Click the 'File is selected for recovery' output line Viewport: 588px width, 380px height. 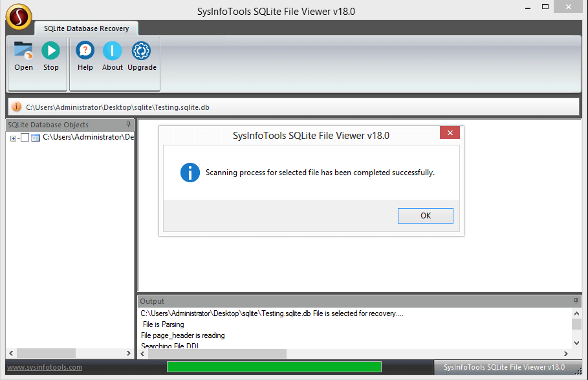tap(272, 313)
